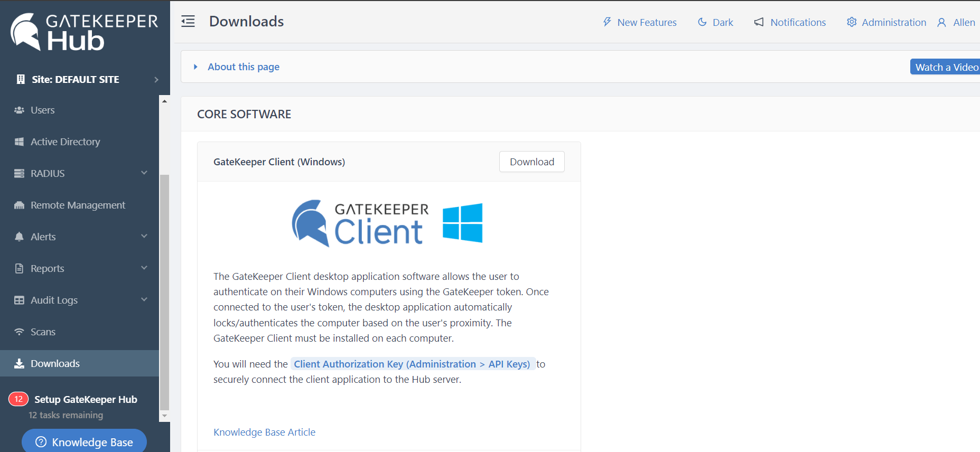Download the GateKeeper Client for Windows
This screenshot has width=980, height=452.
click(531, 162)
